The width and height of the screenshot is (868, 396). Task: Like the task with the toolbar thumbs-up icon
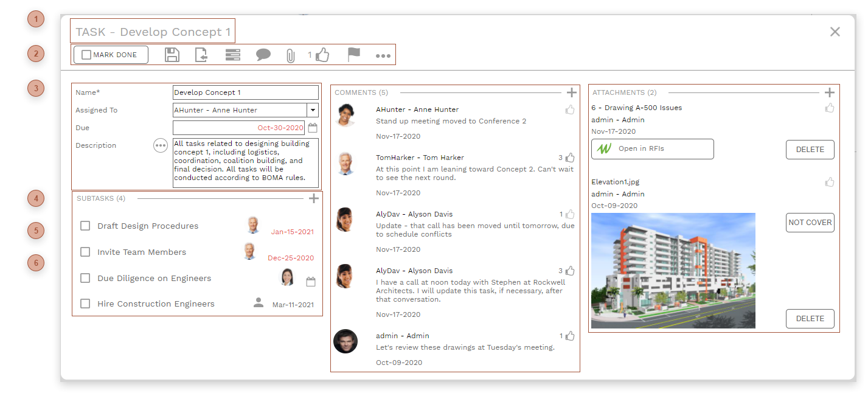(322, 54)
